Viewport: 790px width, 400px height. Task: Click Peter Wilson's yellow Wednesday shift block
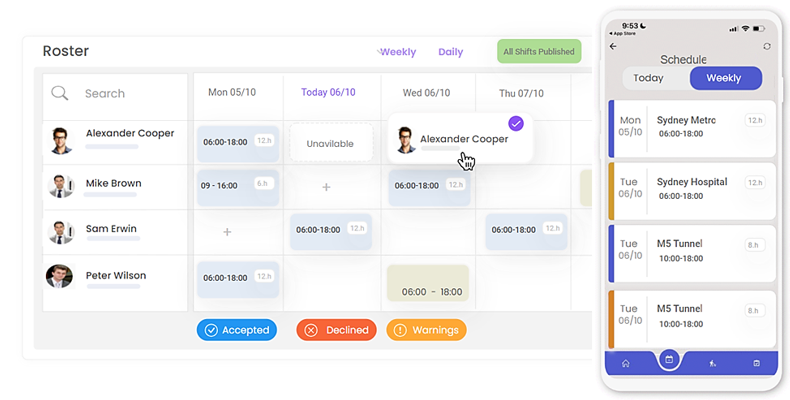click(427, 283)
